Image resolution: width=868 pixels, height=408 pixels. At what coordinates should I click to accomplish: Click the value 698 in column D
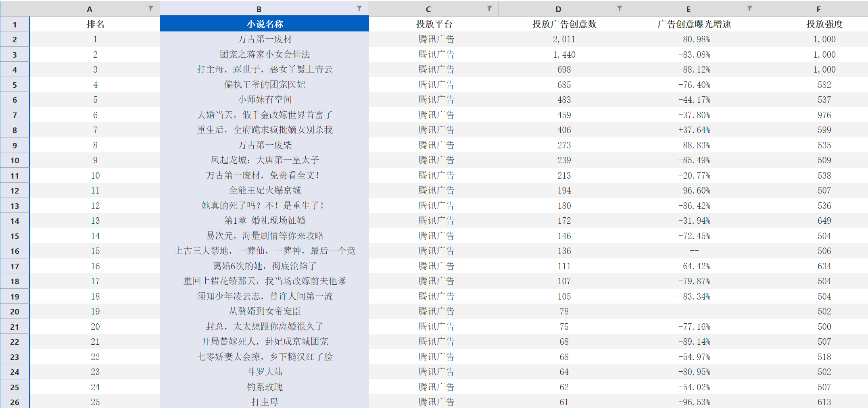(x=564, y=69)
